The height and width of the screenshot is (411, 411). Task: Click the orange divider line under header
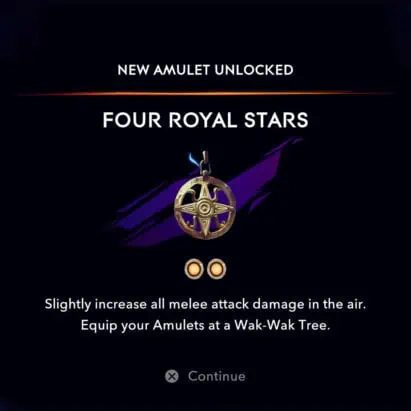click(203, 94)
